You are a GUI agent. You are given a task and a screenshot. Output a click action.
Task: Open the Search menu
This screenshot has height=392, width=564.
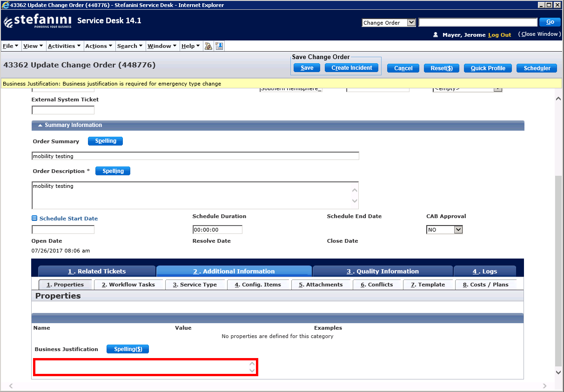[x=130, y=46]
